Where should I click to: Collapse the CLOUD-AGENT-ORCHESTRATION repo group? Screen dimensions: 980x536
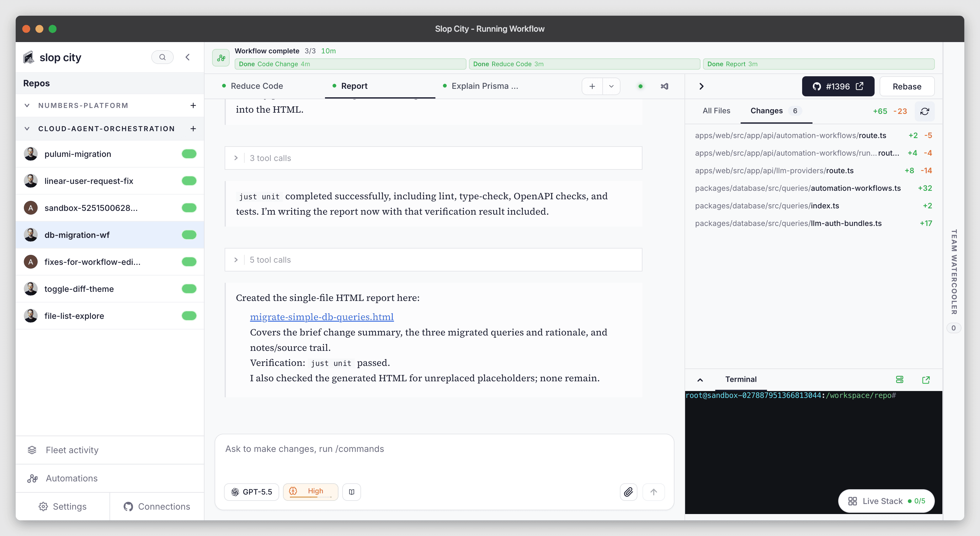27,129
